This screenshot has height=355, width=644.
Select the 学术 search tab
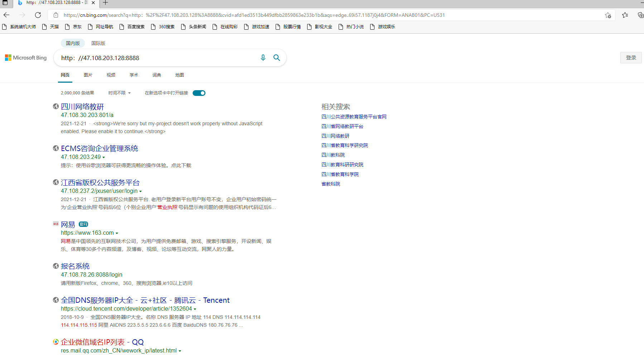coord(134,75)
